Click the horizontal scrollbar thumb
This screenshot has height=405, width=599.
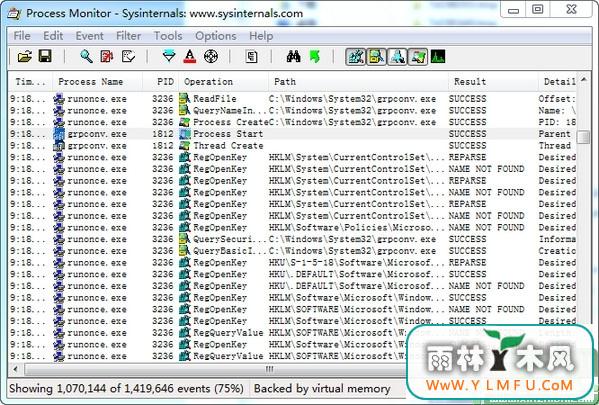269,369
